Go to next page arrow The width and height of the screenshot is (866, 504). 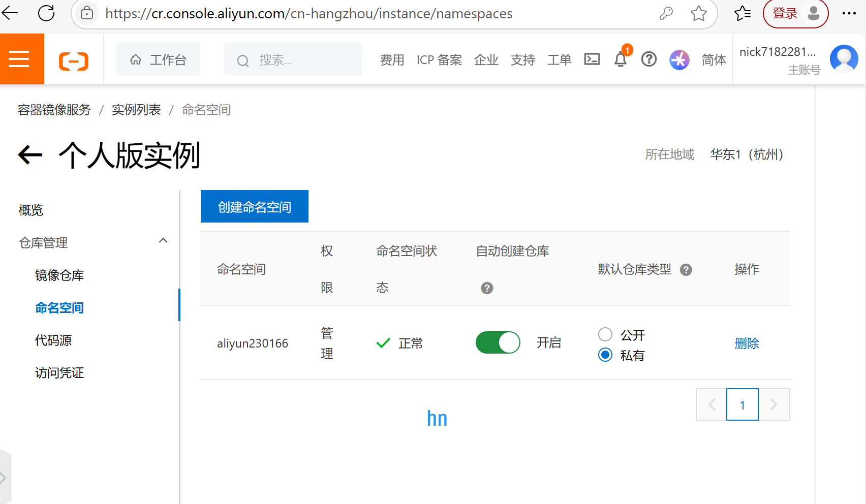pyautogui.click(x=774, y=404)
